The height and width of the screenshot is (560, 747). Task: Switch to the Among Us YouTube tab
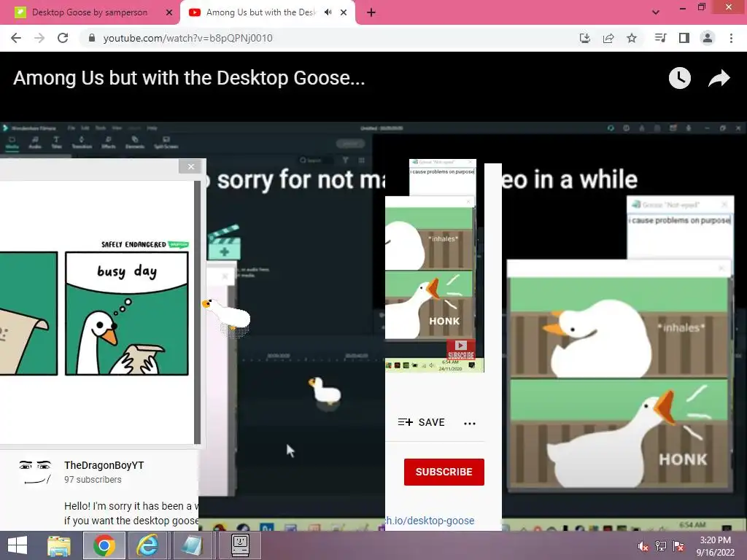[260, 12]
